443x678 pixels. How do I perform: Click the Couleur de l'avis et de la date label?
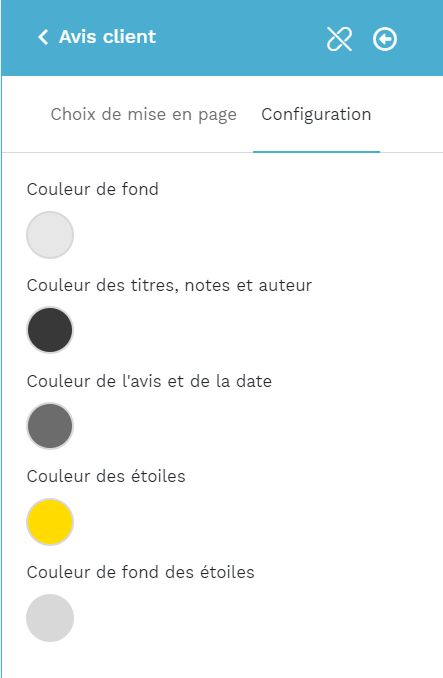pos(149,381)
